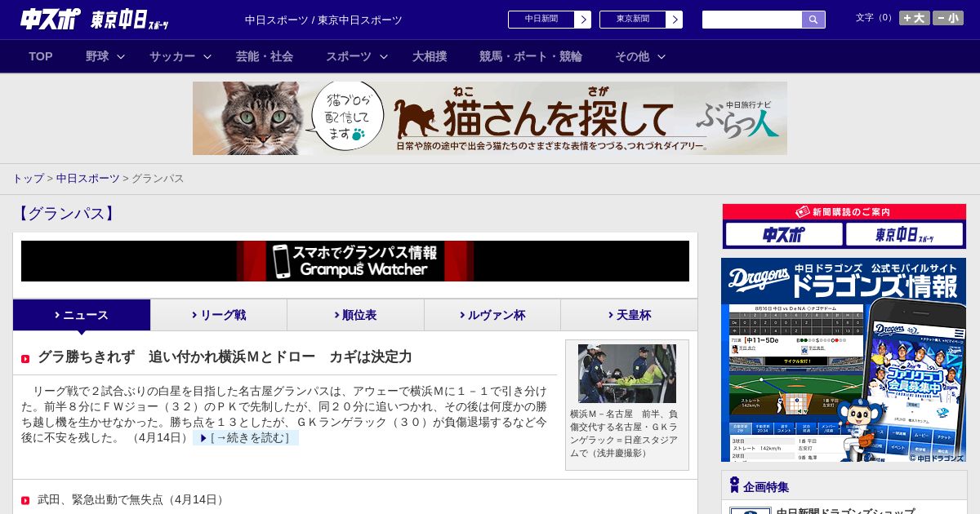Viewport: 980px width, 514px height.
Task: Click トップ breadcrumb link
Action: [29, 178]
